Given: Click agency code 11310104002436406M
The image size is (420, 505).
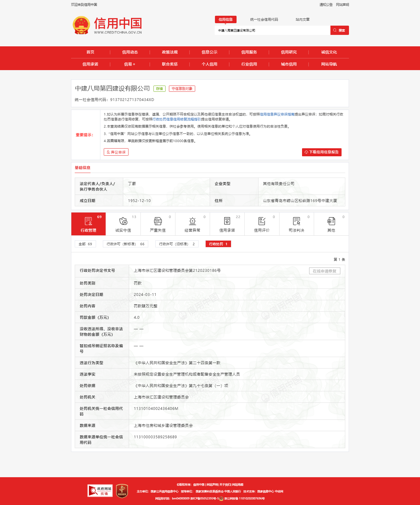Looking at the screenshot, I should (x=156, y=409).
